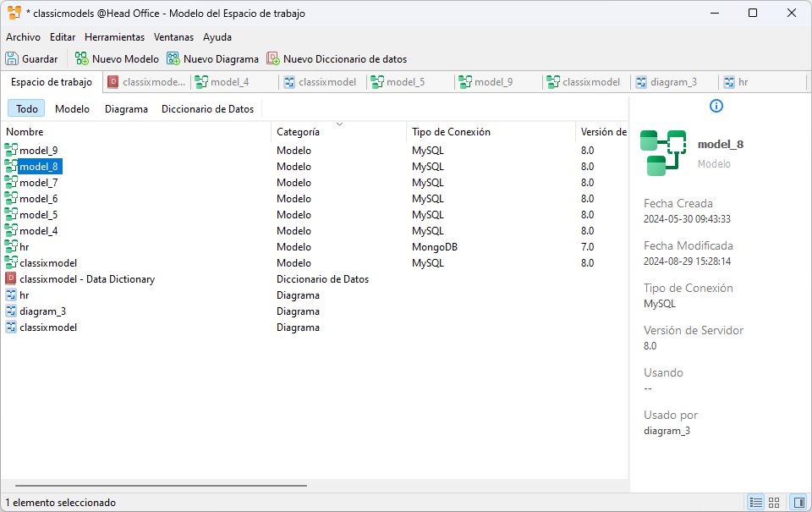Open the Ventanas menu

point(173,37)
